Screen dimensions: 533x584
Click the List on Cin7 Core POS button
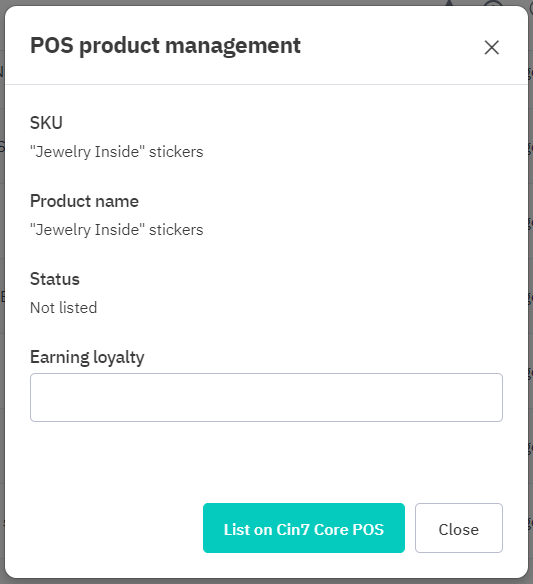click(x=304, y=528)
